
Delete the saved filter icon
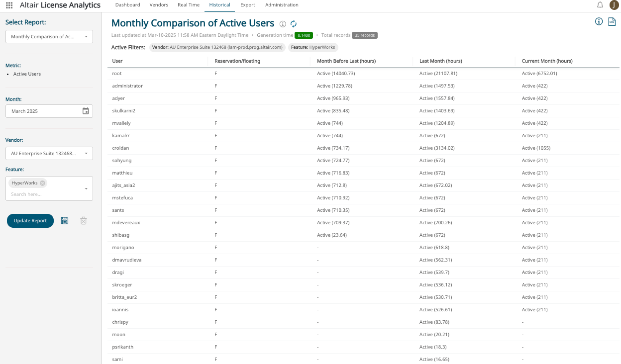[84, 220]
